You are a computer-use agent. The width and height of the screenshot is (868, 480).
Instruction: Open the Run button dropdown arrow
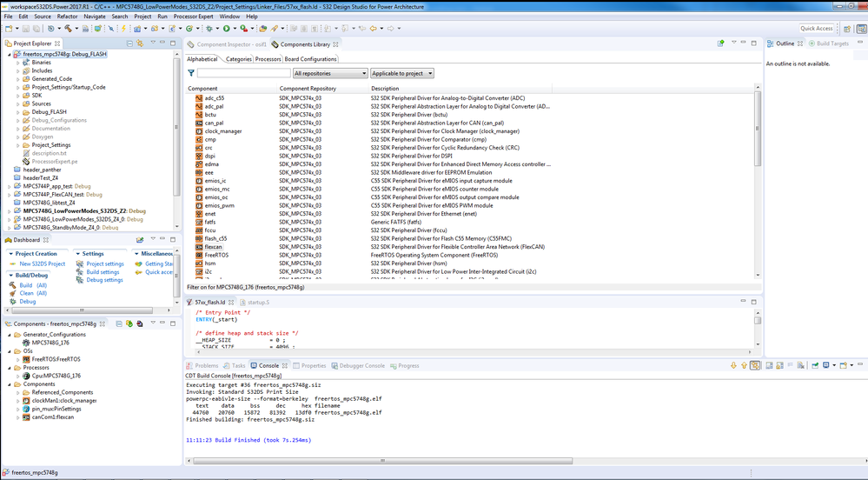[235, 29]
